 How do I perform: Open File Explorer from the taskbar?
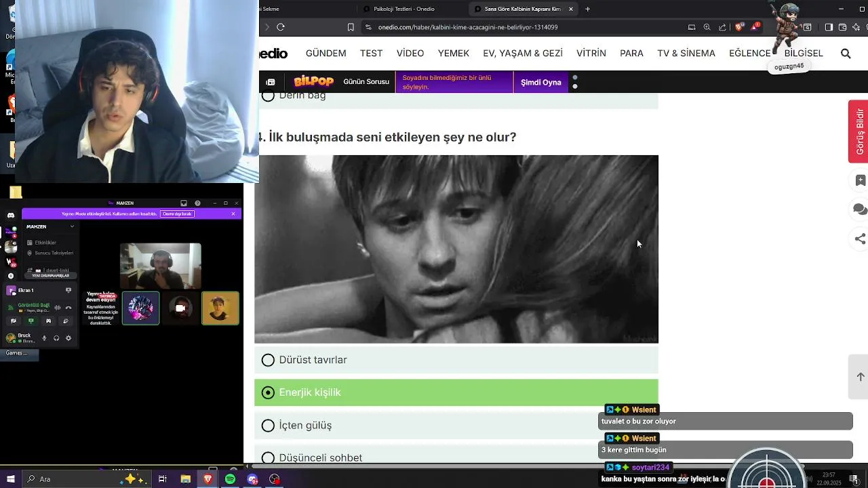pyautogui.click(x=185, y=479)
